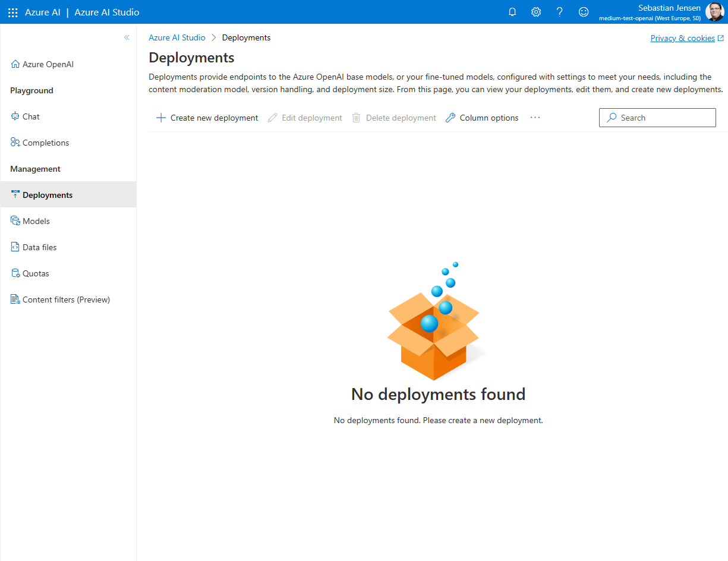Focus the deployments Search box
The height and width of the screenshot is (561, 728).
(657, 118)
